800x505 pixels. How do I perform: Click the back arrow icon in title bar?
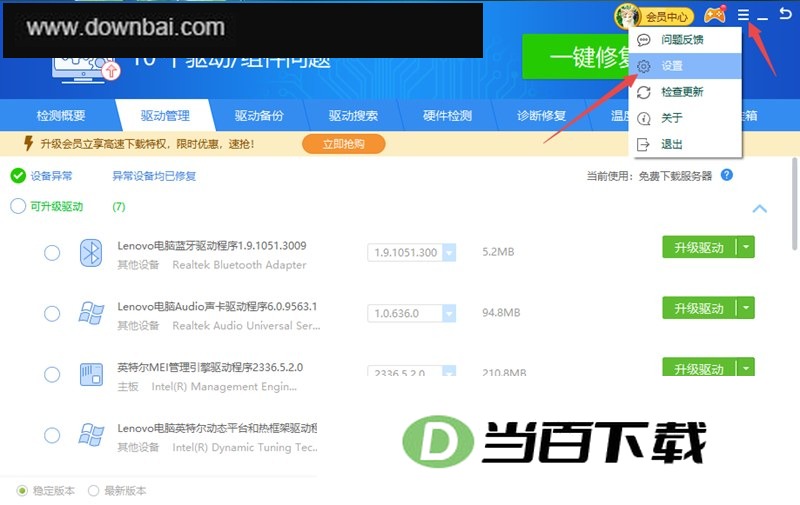pyautogui.click(x=786, y=14)
